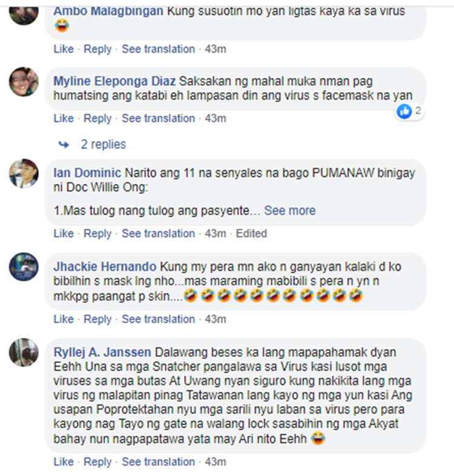Open Jhackie Hernando's profile name link
Image resolution: width=454 pixels, height=476 pixels.
pyautogui.click(x=105, y=267)
